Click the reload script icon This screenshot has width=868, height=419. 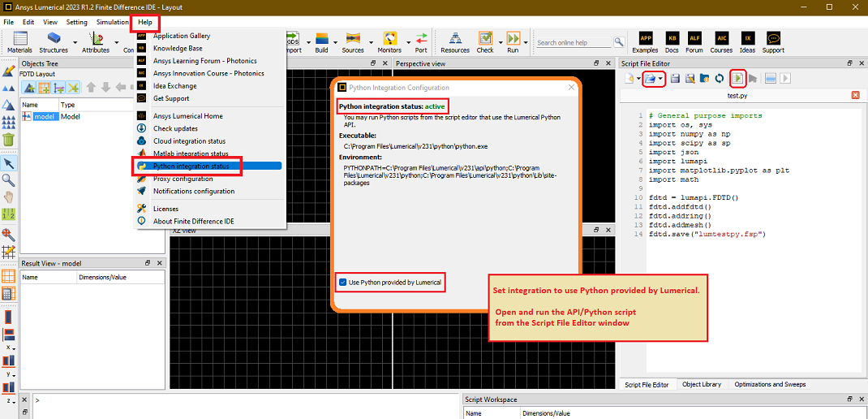719,79
